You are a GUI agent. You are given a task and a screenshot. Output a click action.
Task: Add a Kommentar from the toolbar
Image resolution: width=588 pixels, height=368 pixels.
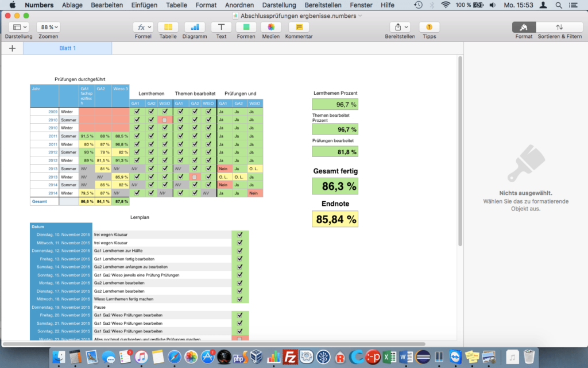click(x=299, y=28)
